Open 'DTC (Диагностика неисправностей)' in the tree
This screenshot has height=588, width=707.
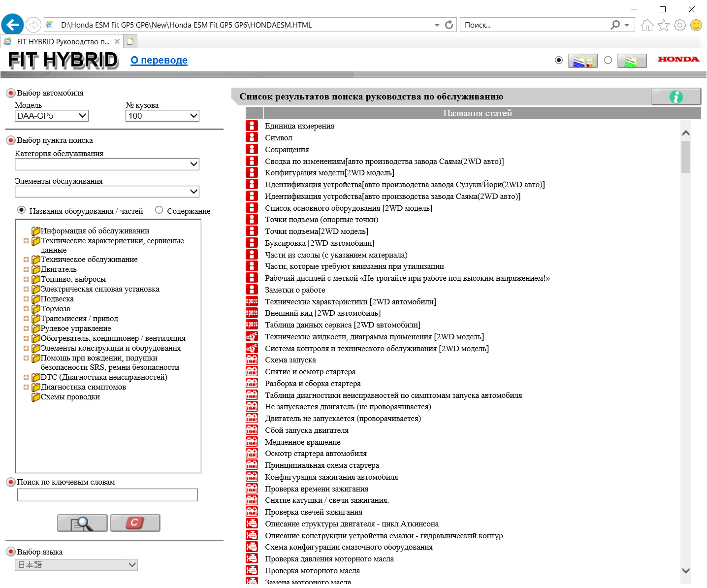click(104, 377)
